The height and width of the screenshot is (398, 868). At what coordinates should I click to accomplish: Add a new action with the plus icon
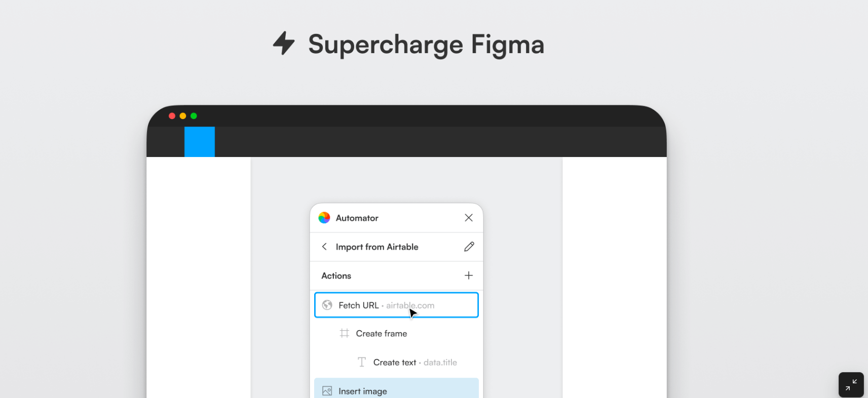[469, 275]
